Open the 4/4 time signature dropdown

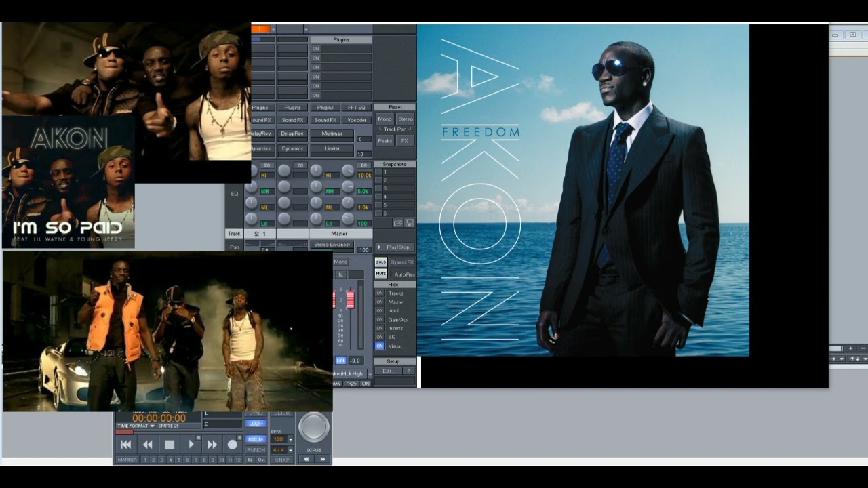[x=290, y=450]
